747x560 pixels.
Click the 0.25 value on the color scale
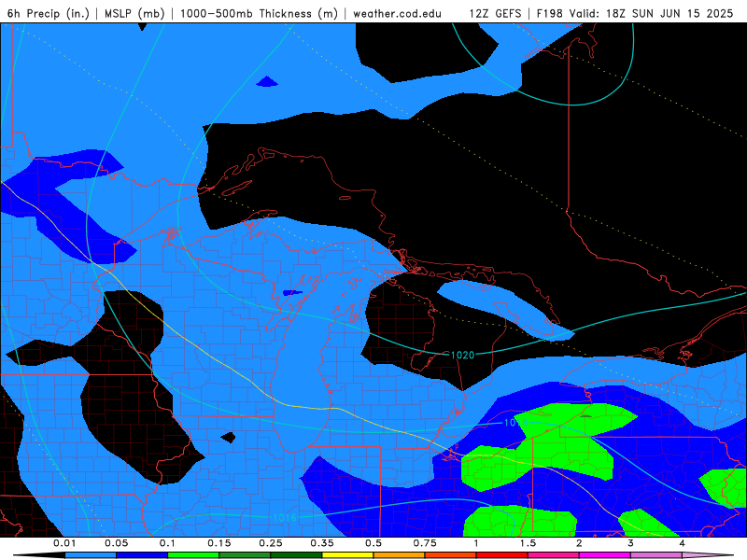coord(271,543)
